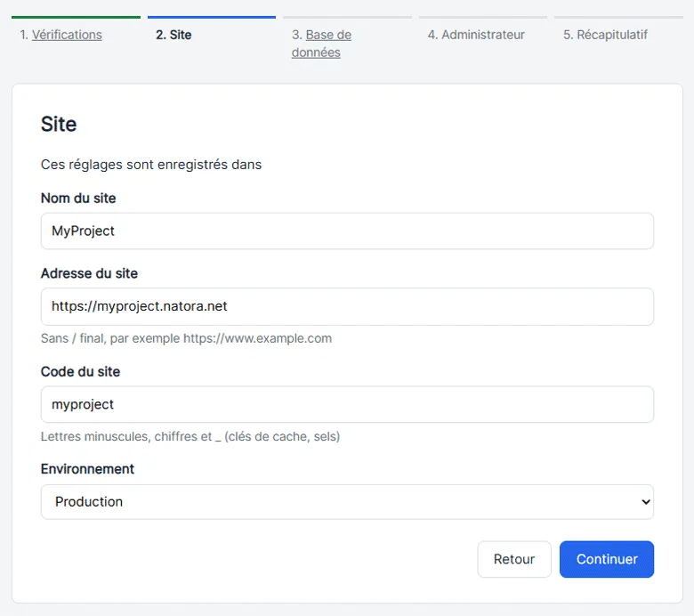Select the current step 2 Site
694x616 pixels.
[x=173, y=35]
